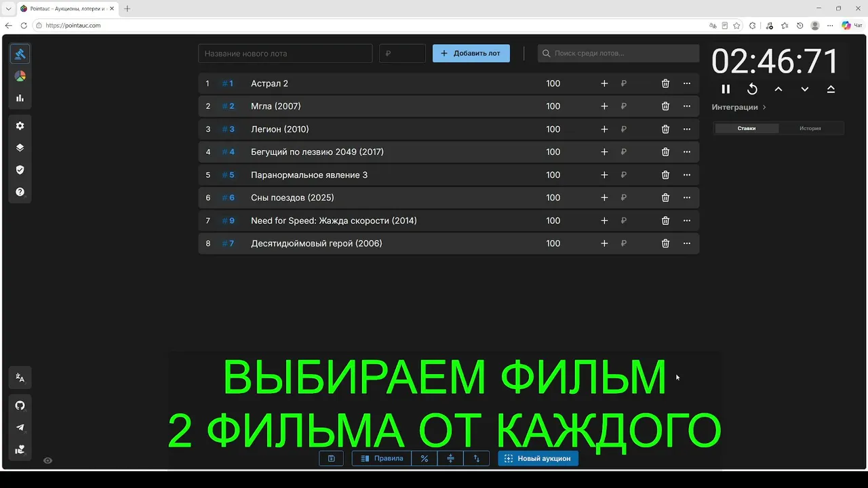Toggle the eye visibility icon near sidebar bottom
868x488 pixels.
pyautogui.click(x=47, y=460)
